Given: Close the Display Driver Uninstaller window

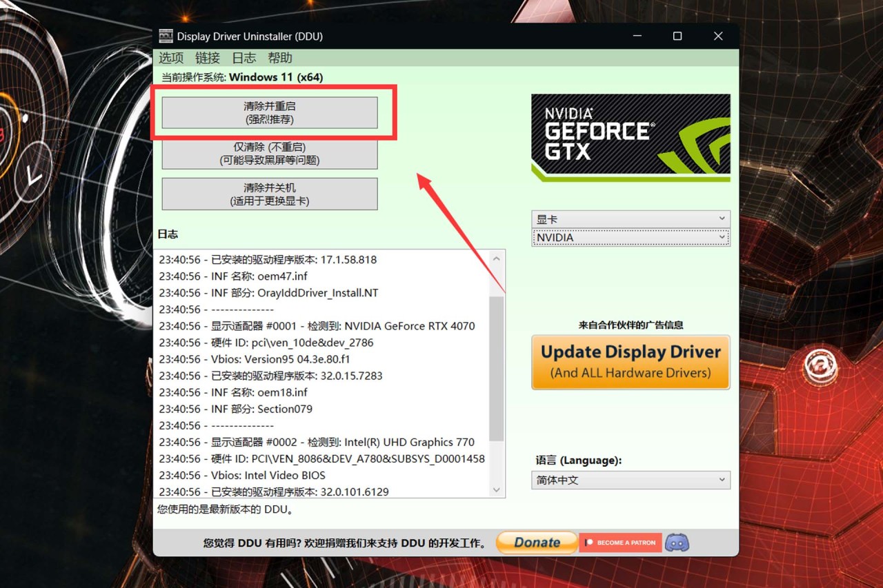Looking at the screenshot, I should tap(718, 36).
